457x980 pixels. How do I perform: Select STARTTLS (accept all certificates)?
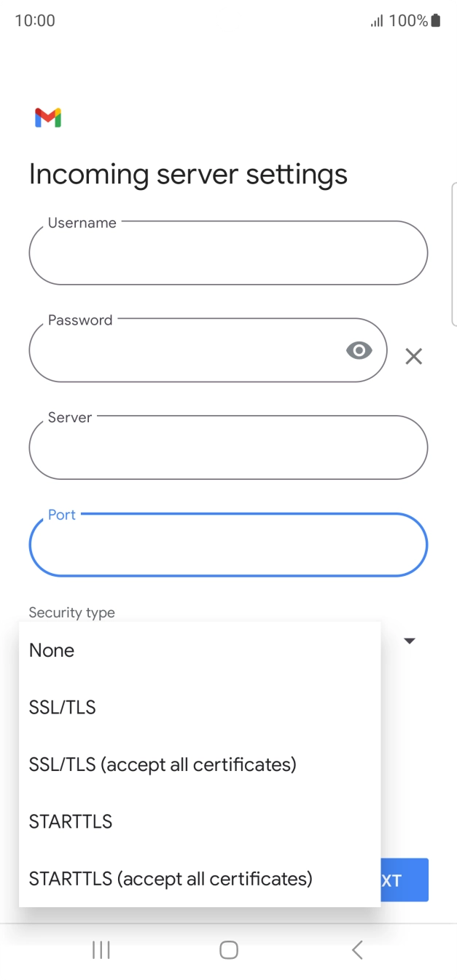[171, 879]
